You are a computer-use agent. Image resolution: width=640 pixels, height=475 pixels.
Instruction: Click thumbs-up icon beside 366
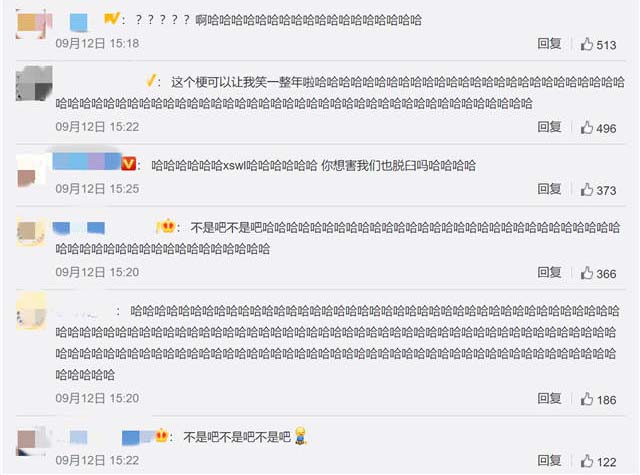587,273
